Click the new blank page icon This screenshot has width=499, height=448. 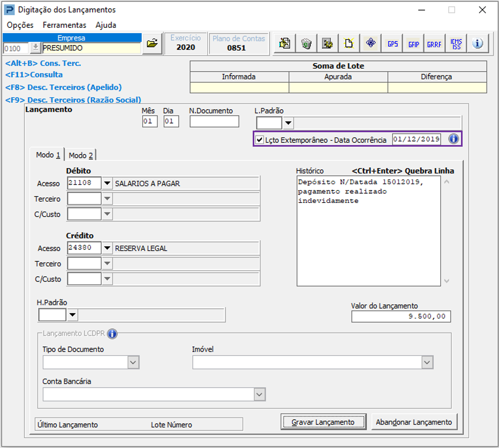349,43
